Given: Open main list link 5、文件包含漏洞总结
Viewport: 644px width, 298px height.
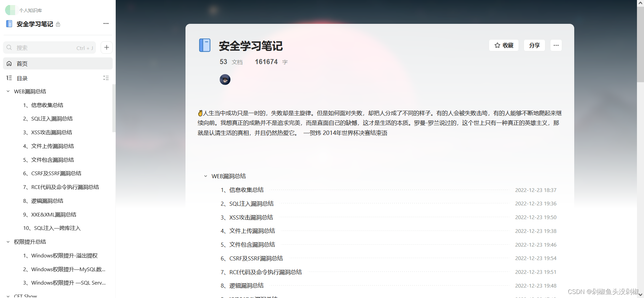Looking at the screenshot, I should pyautogui.click(x=248, y=245).
